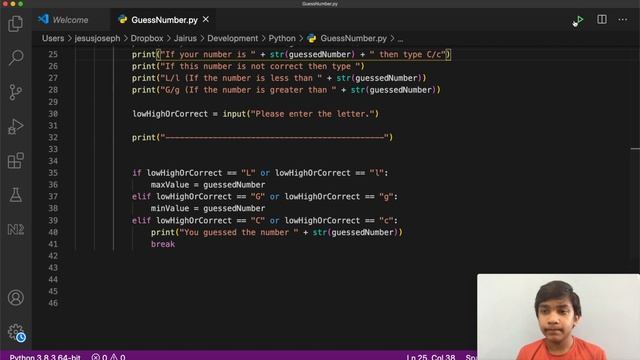Click Ln 25, Col 38 cursor position
Screen dimensions: 640x360
431,357
